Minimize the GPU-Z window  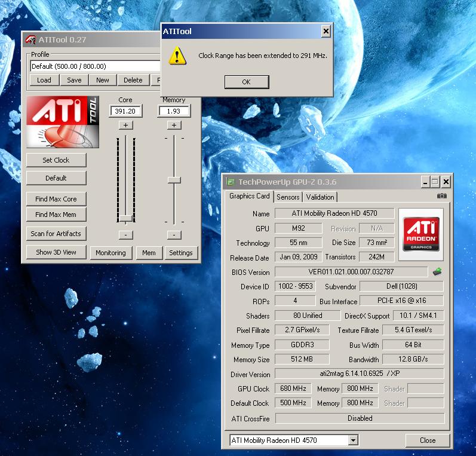425,182
